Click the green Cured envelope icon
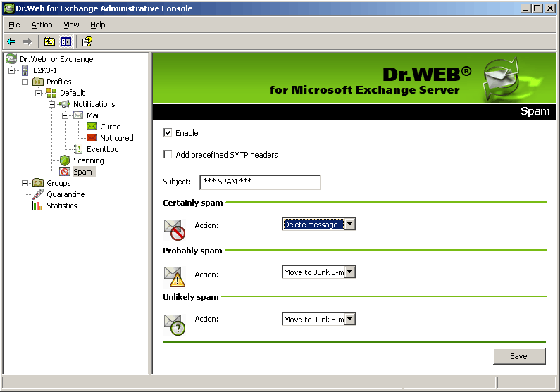560x392 pixels. [92, 127]
